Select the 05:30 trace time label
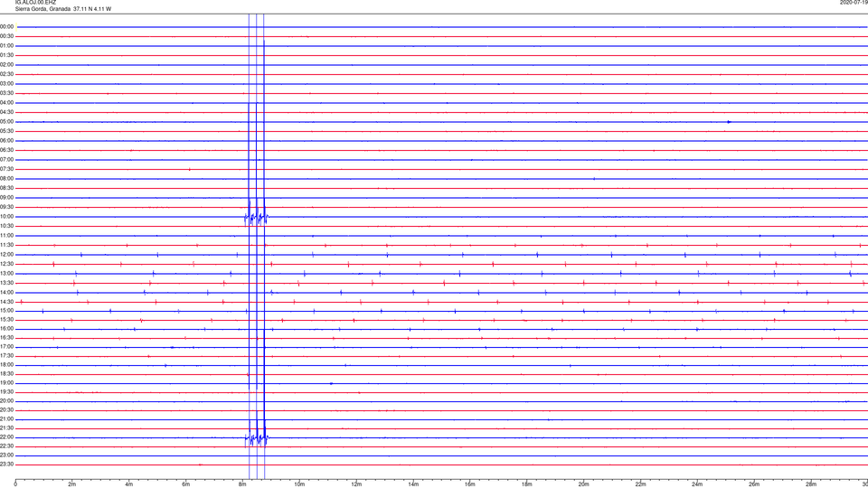This screenshot has height=488, width=868. point(6,130)
